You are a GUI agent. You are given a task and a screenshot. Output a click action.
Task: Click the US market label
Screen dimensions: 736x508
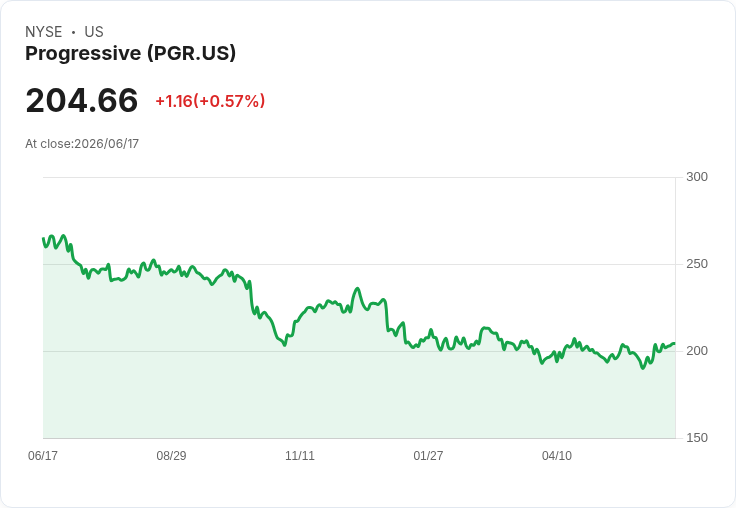coord(94,32)
